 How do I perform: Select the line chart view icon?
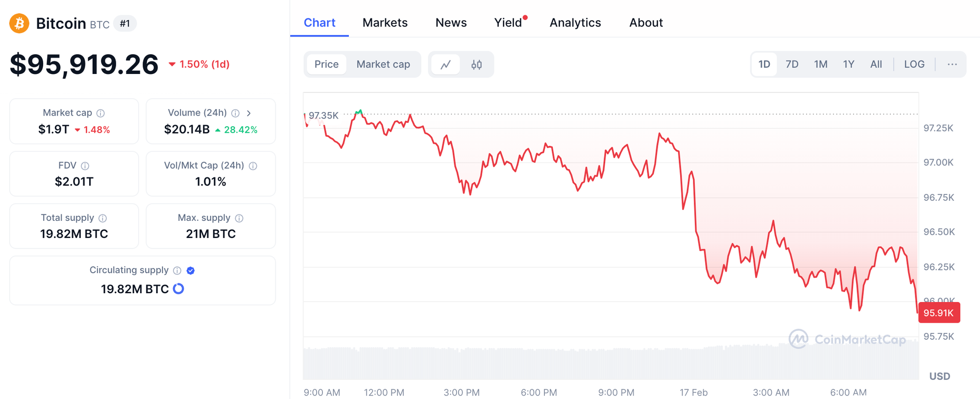pyautogui.click(x=445, y=65)
